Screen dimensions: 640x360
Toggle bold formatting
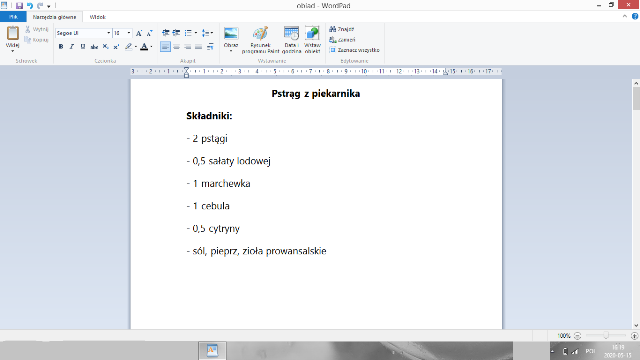point(61,47)
